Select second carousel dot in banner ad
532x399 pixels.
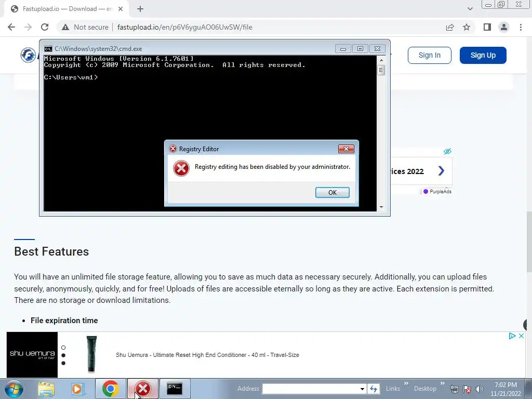point(63,355)
